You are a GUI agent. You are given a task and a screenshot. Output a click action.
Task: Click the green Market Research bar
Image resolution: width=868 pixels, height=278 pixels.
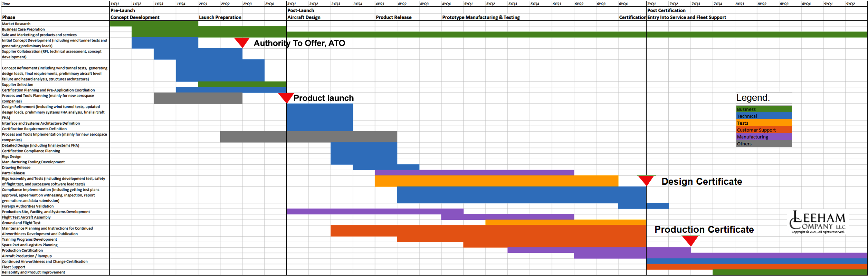[x=154, y=23]
